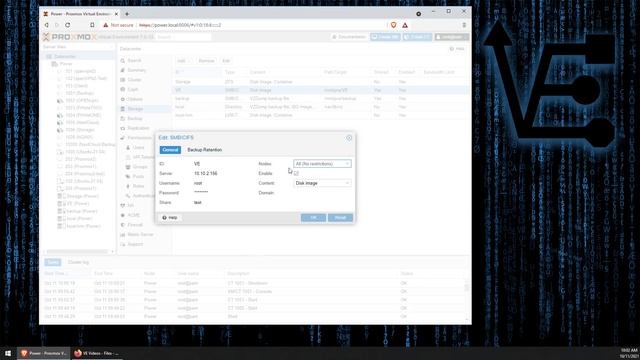The height and width of the screenshot is (360, 640).
Task: Click the Create CT button
Action: click(417, 37)
